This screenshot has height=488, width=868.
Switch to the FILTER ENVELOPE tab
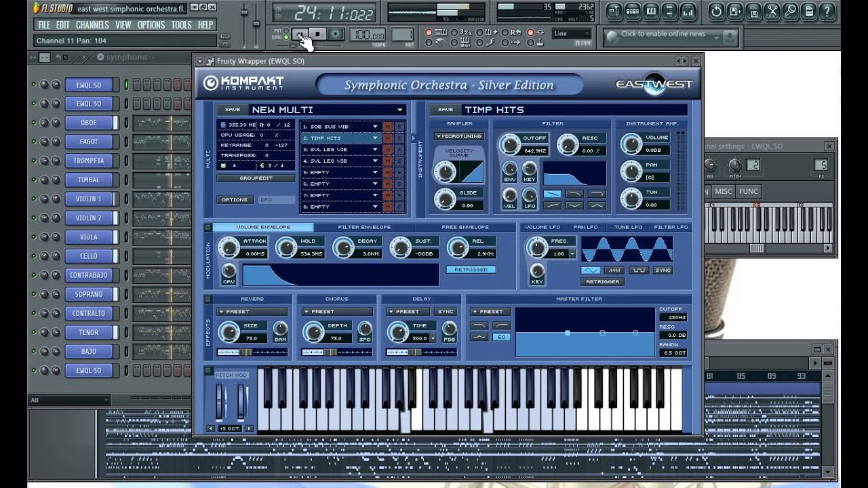[364, 228]
